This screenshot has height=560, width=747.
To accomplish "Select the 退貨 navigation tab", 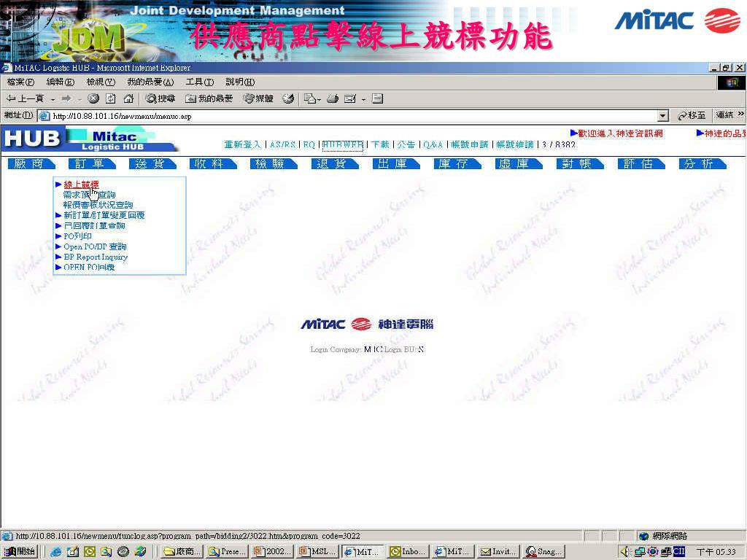I will (334, 164).
